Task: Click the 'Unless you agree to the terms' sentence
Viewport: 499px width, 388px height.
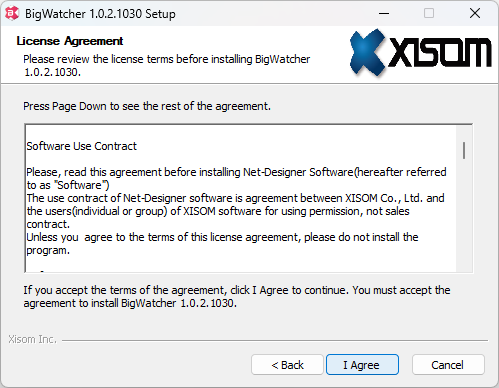Action: 222,244
